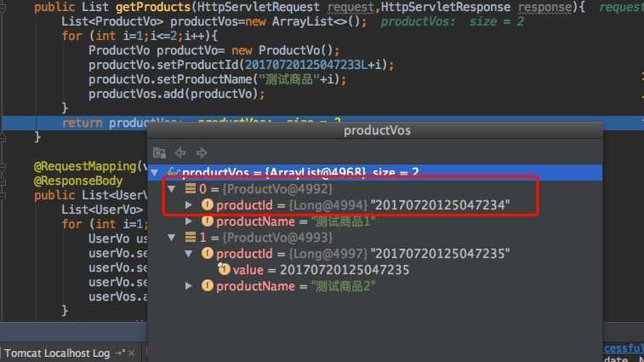Click setProductId line in editor
Image resolution: width=644 pixels, height=362 pixels.
[241, 65]
